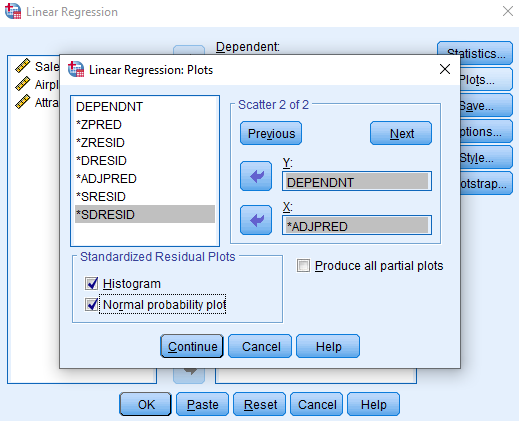
Task: Click the arrow button to move a variable into X
Action: pos(256,220)
